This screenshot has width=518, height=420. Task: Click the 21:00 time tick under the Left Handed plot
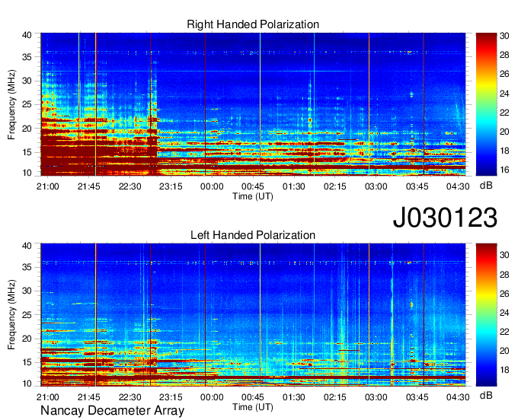pyautogui.click(x=48, y=397)
